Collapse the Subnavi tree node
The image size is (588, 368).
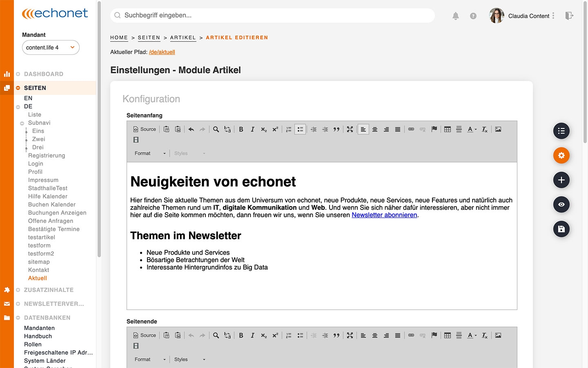[22, 123]
